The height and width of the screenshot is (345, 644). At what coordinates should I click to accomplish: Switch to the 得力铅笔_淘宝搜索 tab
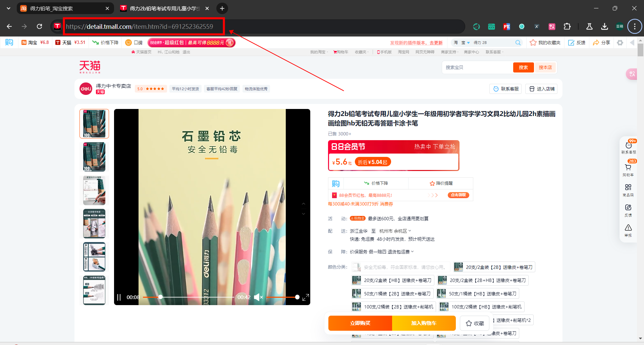tap(65, 8)
